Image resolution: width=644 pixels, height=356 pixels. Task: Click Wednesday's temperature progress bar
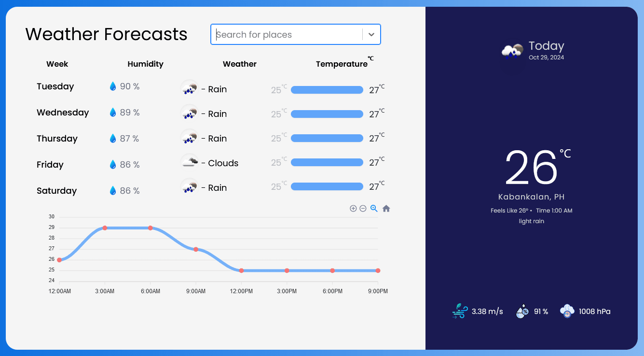click(327, 114)
